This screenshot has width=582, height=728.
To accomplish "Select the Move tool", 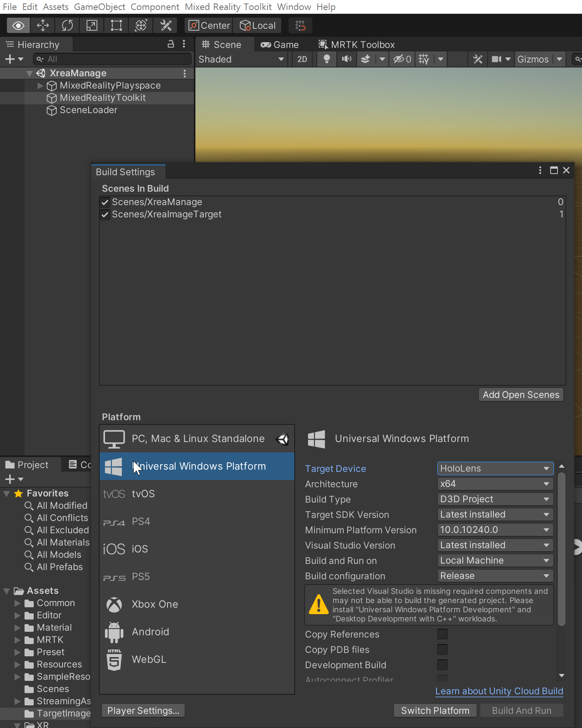I will (x=43, y=26).
